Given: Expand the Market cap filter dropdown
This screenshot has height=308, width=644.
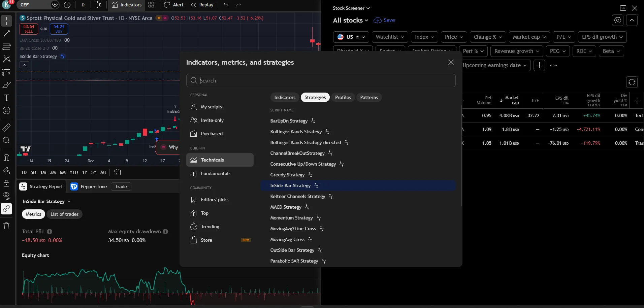Looking at the screenshot, I should click(529, 37).
